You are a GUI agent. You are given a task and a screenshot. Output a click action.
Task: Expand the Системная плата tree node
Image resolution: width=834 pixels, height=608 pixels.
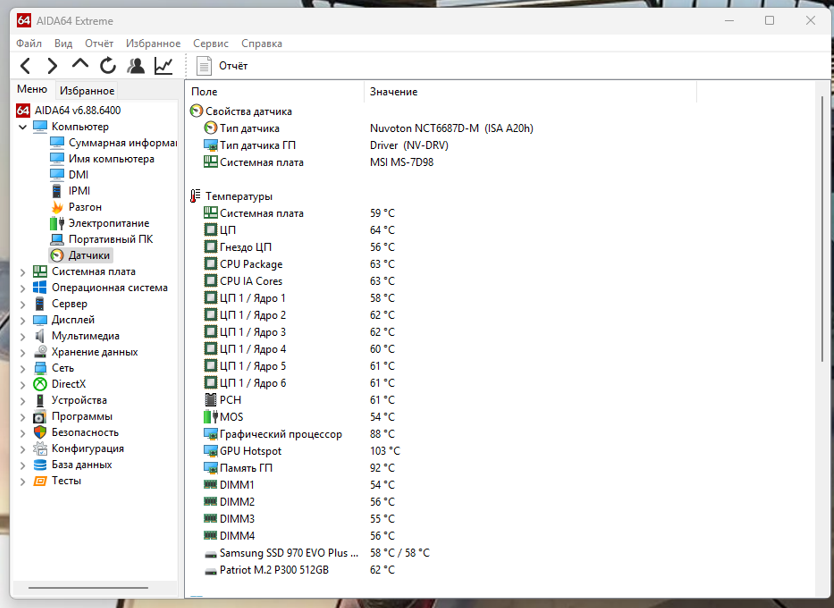[x=22, y=272]
